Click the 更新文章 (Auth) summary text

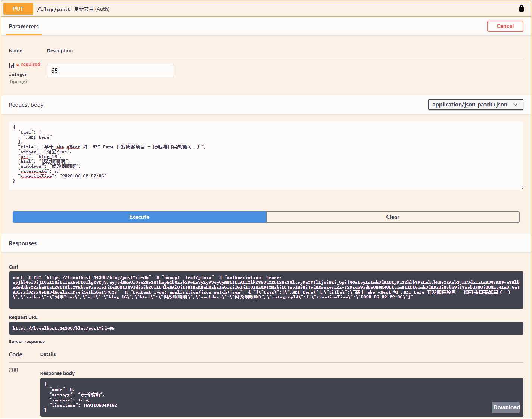[x=91, y=9]
